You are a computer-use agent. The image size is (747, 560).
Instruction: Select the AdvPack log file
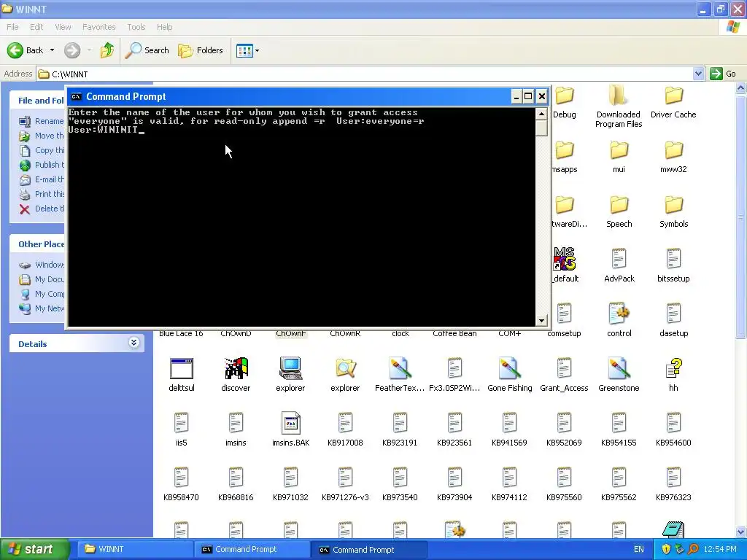pos(619,259)
